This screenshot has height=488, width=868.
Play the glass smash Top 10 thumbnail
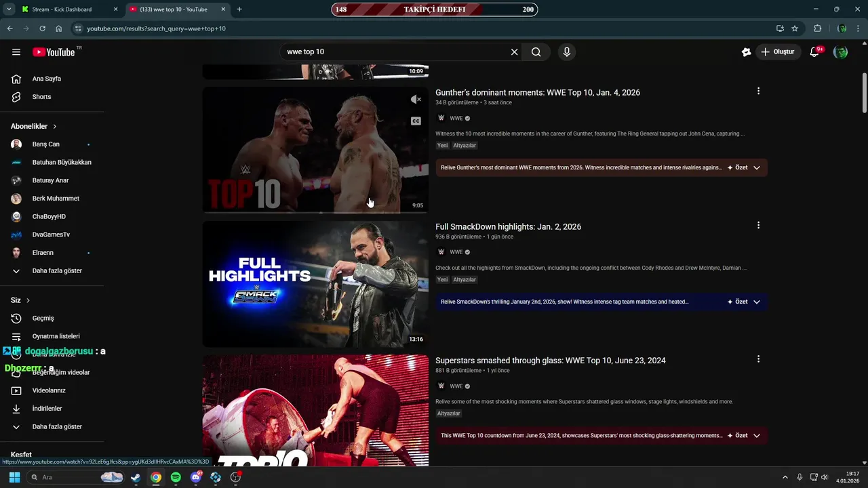tap(315, 411)
